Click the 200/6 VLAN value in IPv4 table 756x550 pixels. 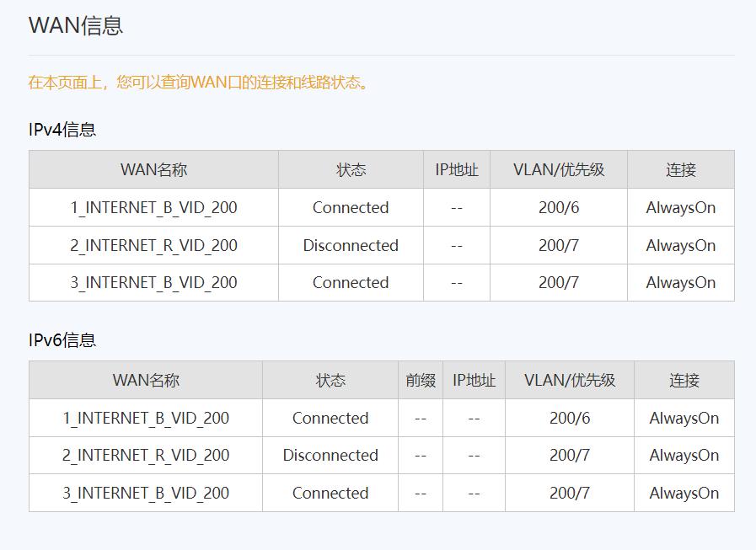[559, 207]
